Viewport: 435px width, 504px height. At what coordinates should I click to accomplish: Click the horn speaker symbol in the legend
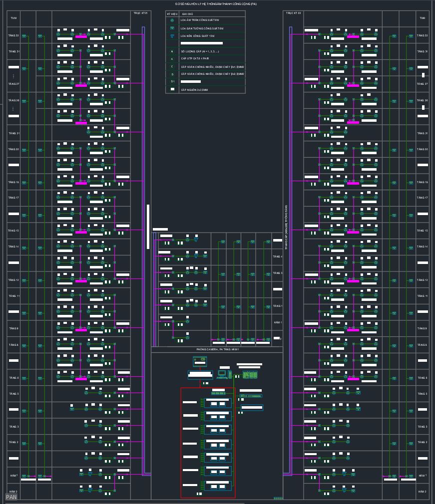[x=172, y=36]
